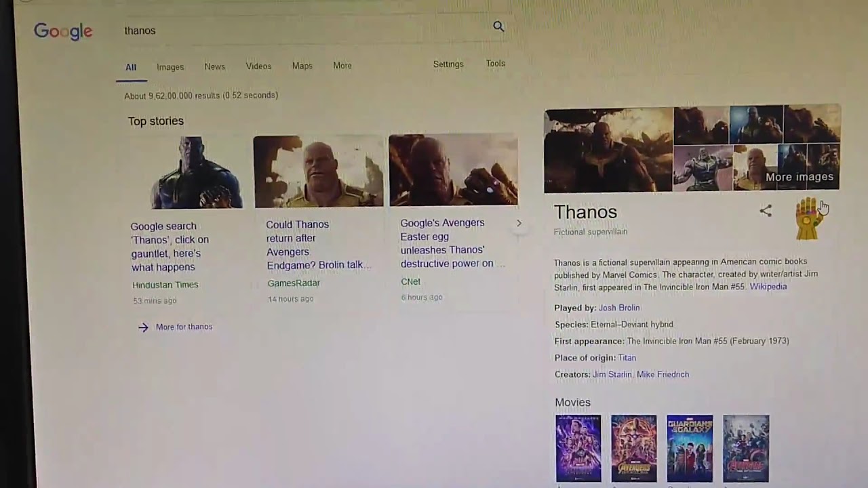The width and height of the screenshot is (868, 488).
Task: Click the arrow icon before More for thanos
Action: (143, 327)
